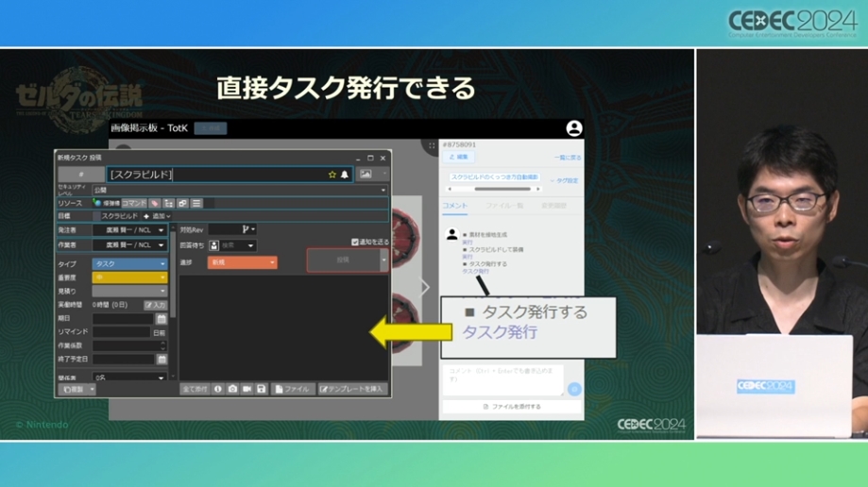Image resolution: width=868 pixels, height=487 pixels.
Task: Switch to the ファイル一覧 tab
Action: 504,206
